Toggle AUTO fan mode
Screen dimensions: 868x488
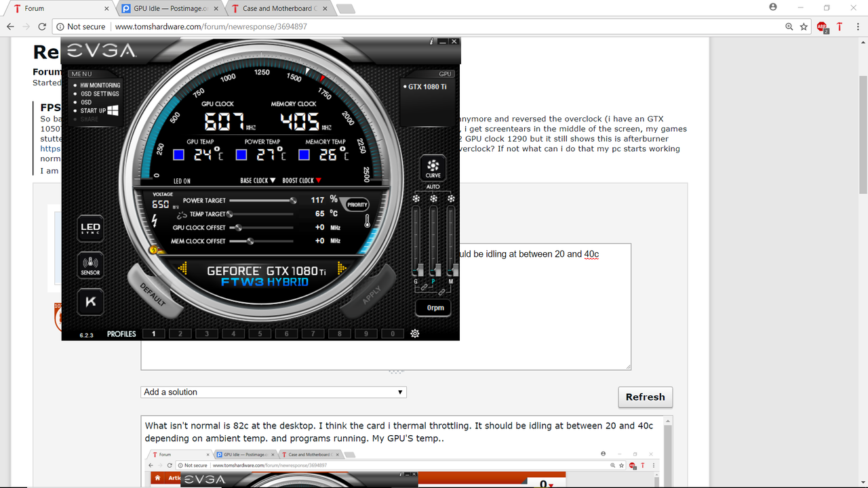(x=433, y=187)
